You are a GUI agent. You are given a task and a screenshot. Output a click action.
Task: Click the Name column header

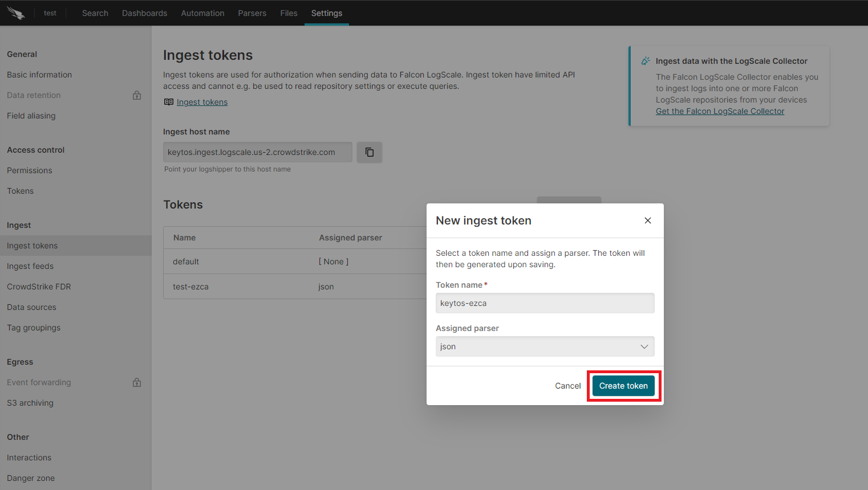(x=184, y=238)
